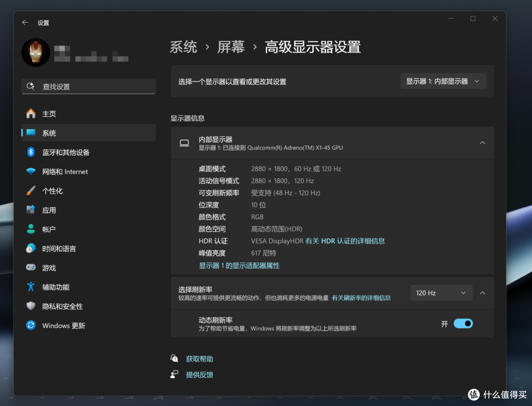Open 个性化 settings page
532x406 pixels.
click(x=89, y=191)
